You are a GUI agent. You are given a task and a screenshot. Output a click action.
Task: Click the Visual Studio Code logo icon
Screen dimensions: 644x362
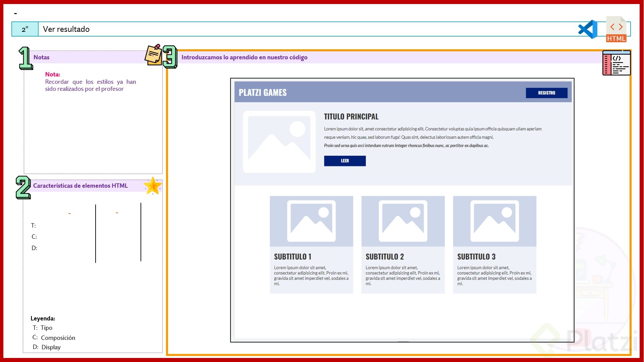point(588,29)
